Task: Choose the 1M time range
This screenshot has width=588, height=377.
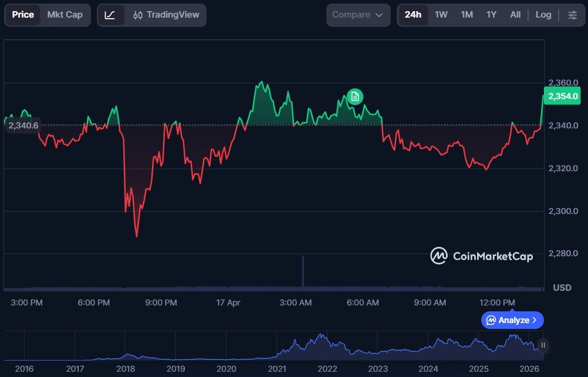Action: tap(467, 15)
